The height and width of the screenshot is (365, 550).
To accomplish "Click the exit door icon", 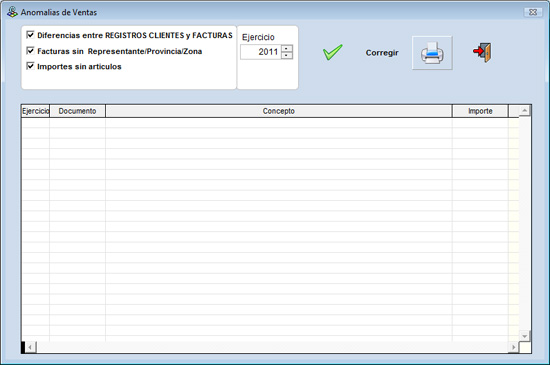I will point(482,53).
